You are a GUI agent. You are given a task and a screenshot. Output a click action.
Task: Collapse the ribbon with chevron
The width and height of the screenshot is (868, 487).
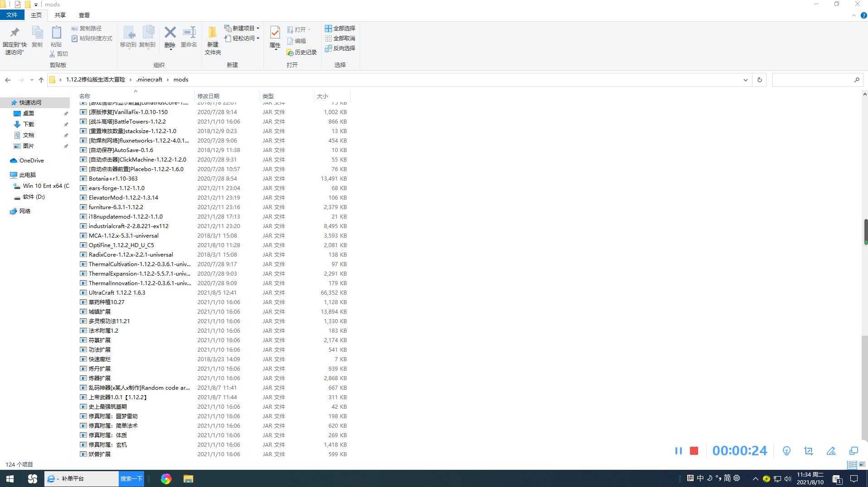click(x=854, y=15)
